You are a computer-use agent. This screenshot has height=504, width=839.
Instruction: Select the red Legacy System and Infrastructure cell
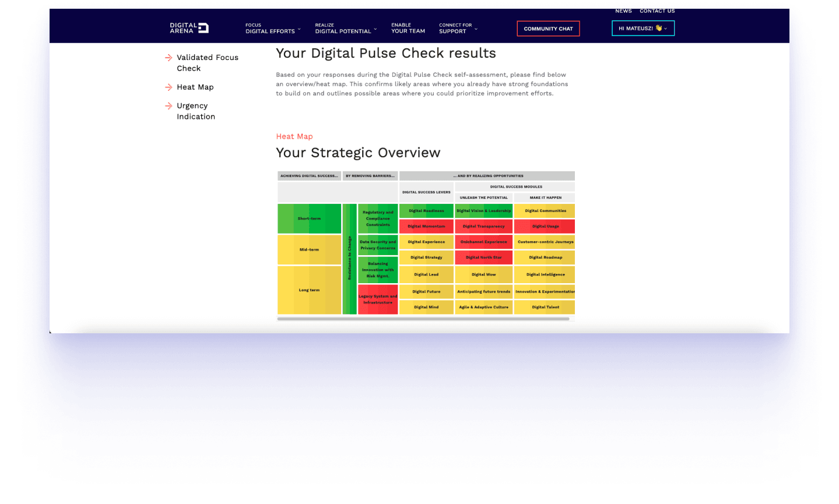pyautogui.click(x=378, y=299)
